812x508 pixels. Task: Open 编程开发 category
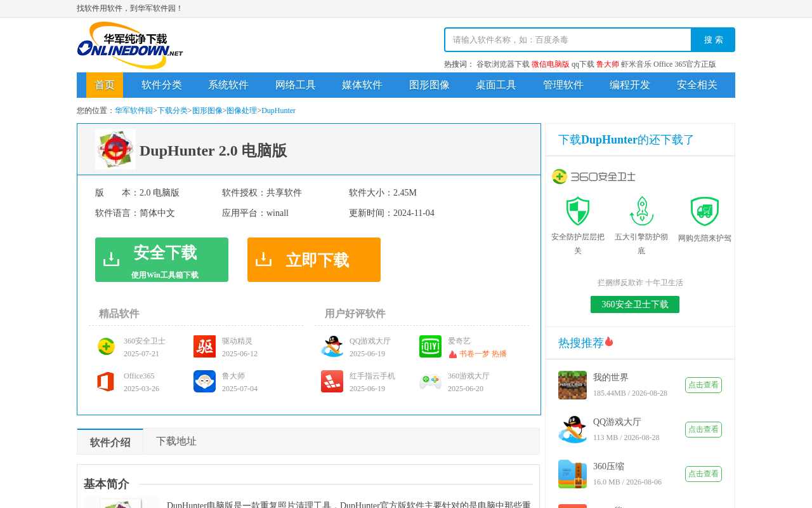coord(630,85)
